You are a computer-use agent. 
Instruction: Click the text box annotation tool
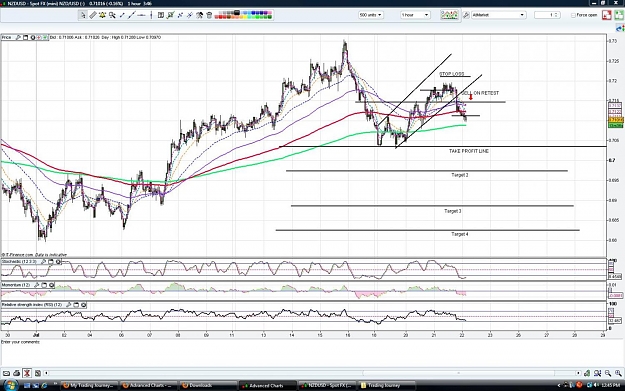pos(161,15)
